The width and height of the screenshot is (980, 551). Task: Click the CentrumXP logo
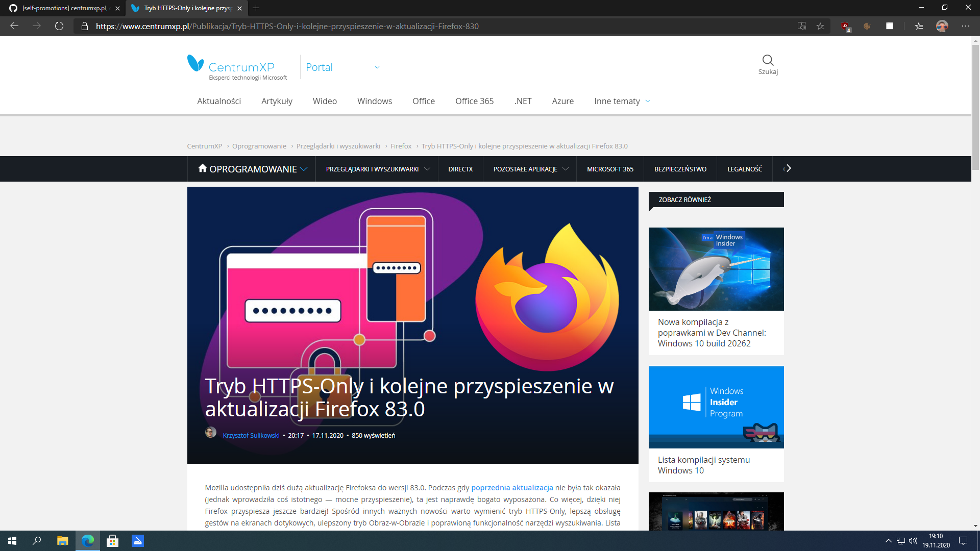tap(237, 67)
